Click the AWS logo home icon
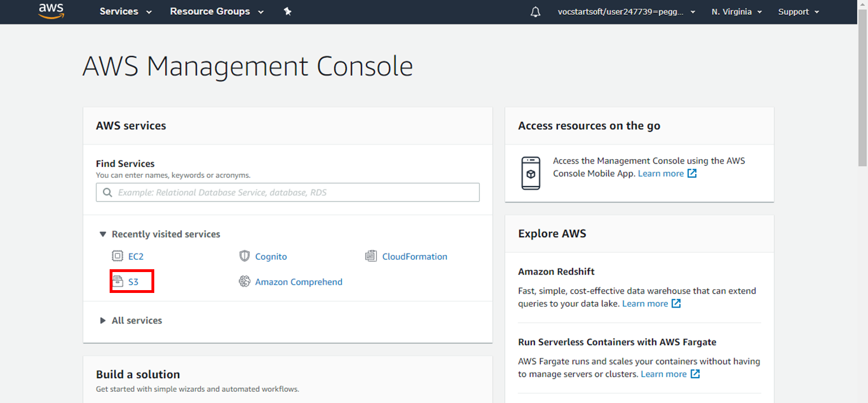The height and width of the screenshot is (403, 868). coord(51,11)
